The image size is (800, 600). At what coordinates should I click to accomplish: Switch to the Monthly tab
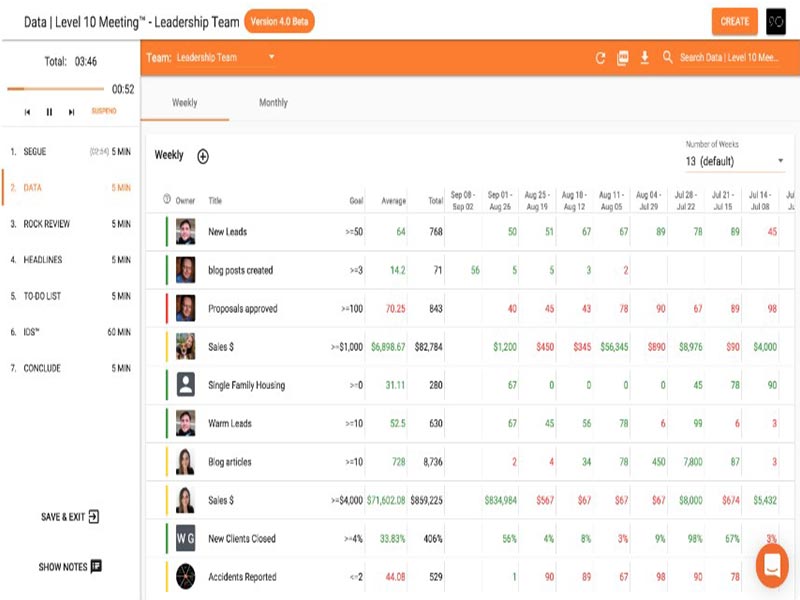pyautogui.click(x=273, y=102)
